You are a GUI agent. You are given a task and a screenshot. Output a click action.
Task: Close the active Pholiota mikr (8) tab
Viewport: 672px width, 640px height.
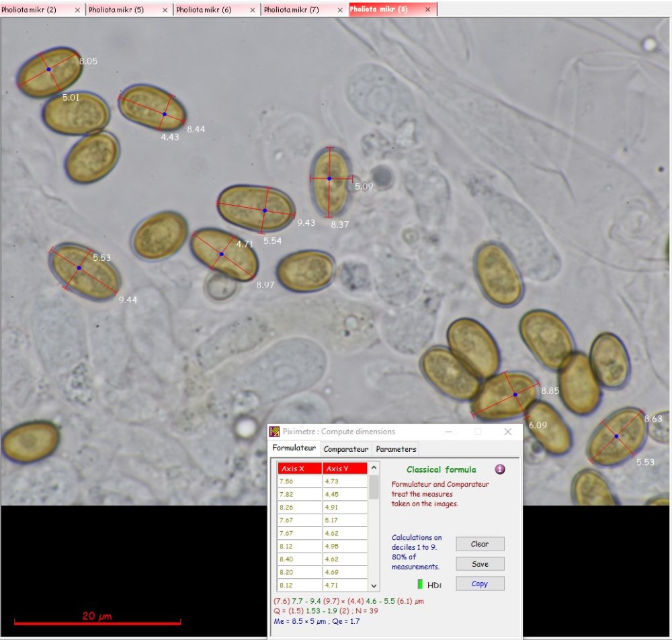(x=428, y=10)
